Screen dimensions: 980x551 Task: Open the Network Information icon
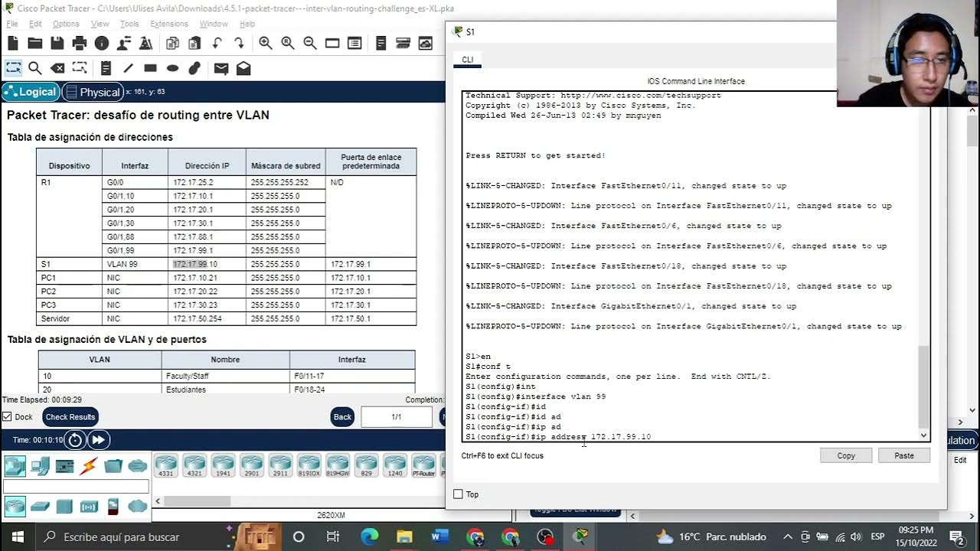click(102, 44)
